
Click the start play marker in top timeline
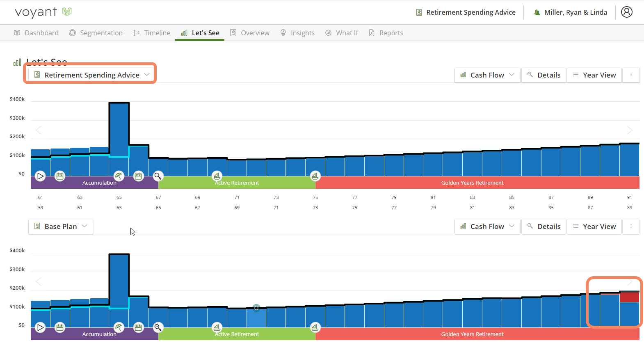pyautogui.click(x=40, y=176)
